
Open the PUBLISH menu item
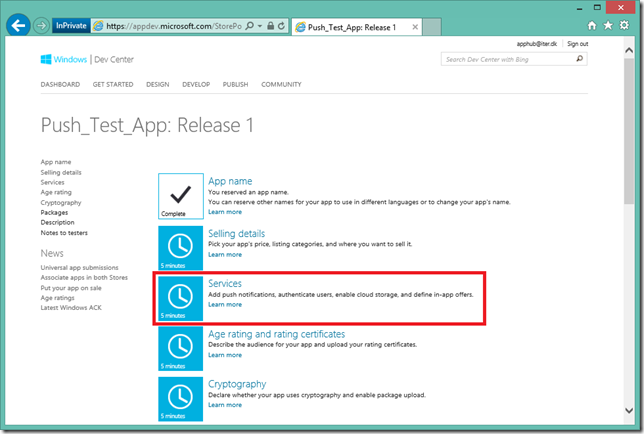(235, 85)
